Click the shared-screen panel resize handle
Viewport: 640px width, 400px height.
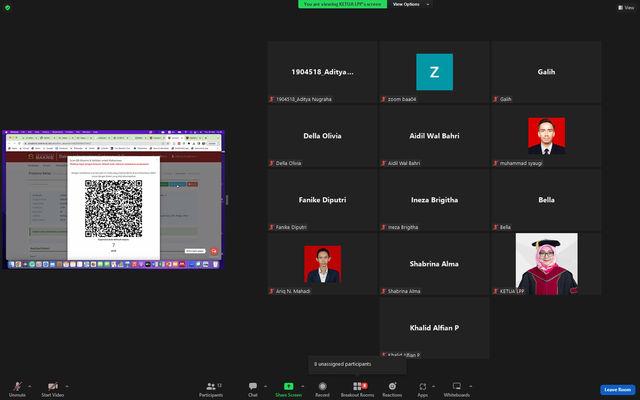point(227,200)
